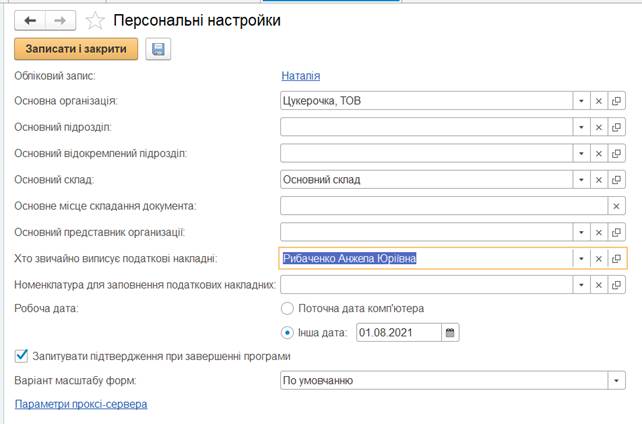The image size is (642, 424).
Task: Toggle Запитувати підтвердження при завершенні програми checkbox
Action: point(21,355)
